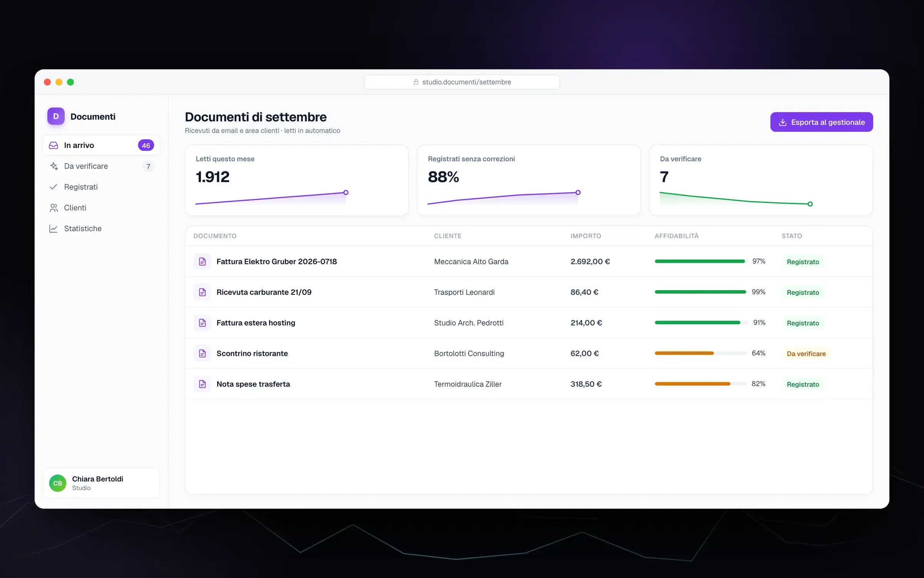Go to Registrati in the sidebar
The image size is (924, 578).
101,187
